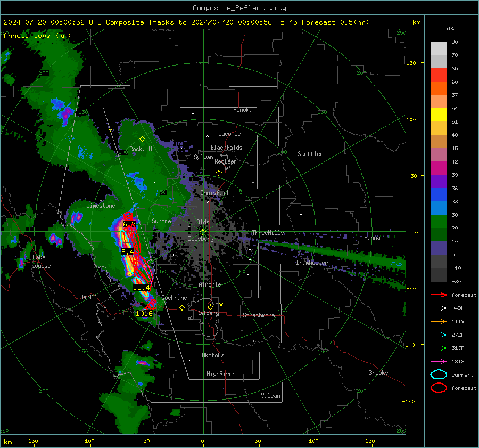Select the -10 to -30 dBZ dark swatch
The width and height of the screenshot is (479, 448).
tap(439, 274)
